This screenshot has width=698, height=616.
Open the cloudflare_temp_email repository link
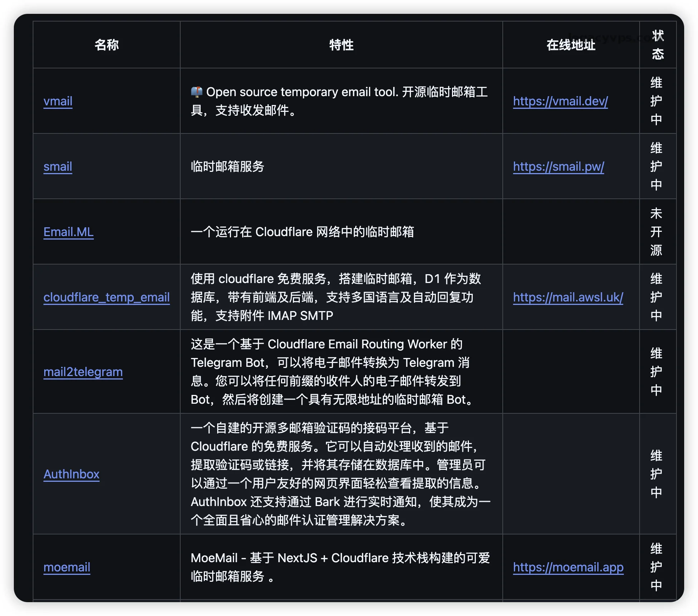coord(106,297)
